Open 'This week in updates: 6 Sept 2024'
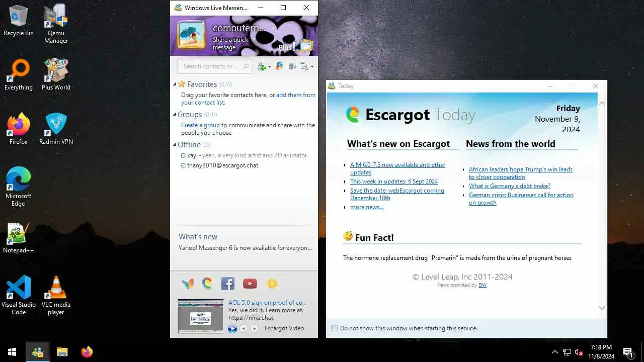644x362 pixels. coord(394,182)
